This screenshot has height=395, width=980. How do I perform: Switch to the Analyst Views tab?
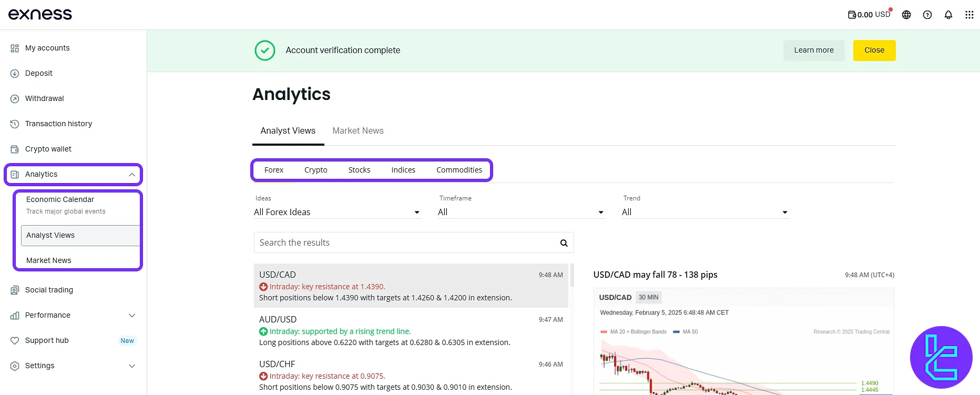coord(288,130)
